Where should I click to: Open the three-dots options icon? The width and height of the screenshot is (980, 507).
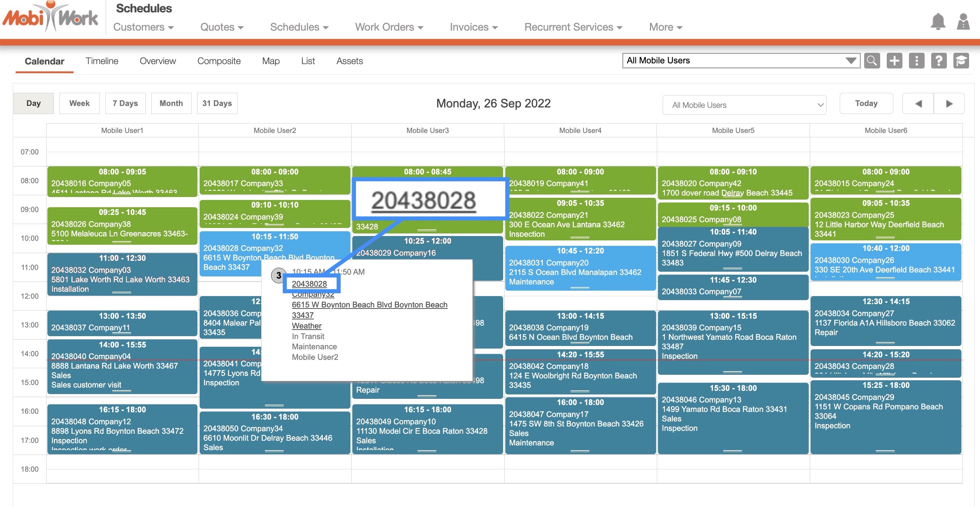point(917,61)
